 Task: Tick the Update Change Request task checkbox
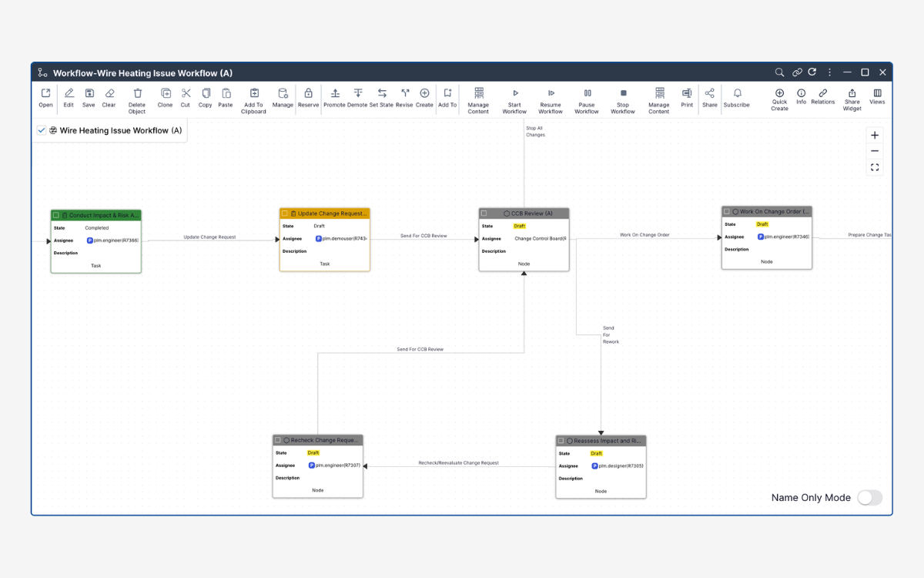pyautogui.click(x=285, y=213)
